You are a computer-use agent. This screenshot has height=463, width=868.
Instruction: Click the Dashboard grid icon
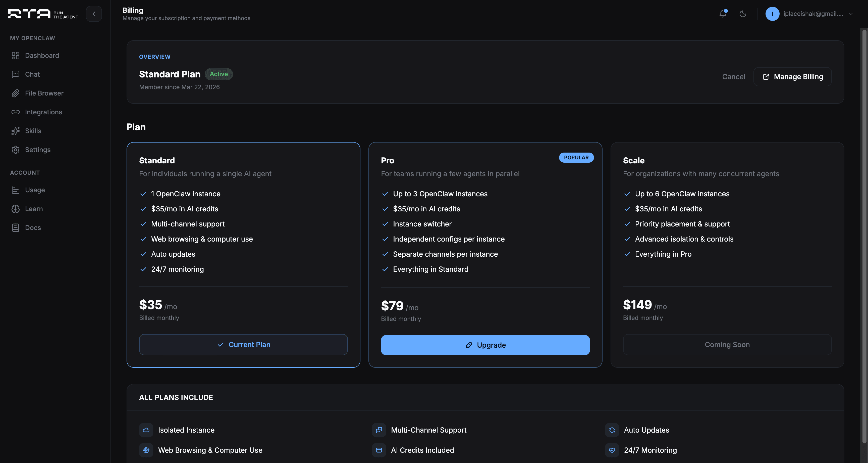[x=16, y=56]
